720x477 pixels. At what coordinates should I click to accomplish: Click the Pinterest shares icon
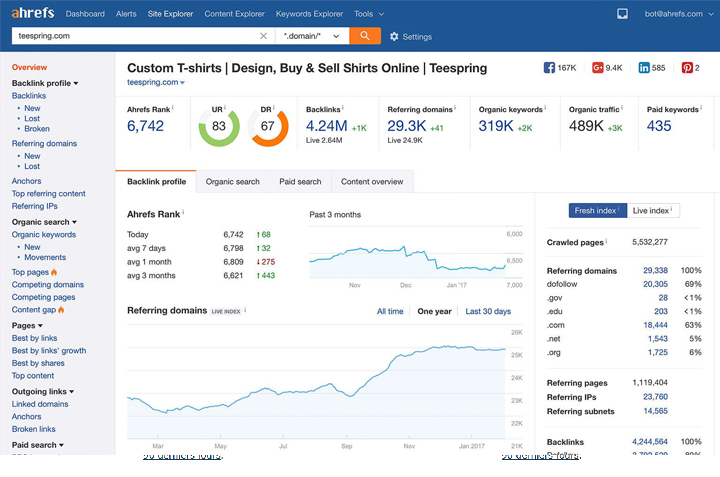(x=687, y=68)
